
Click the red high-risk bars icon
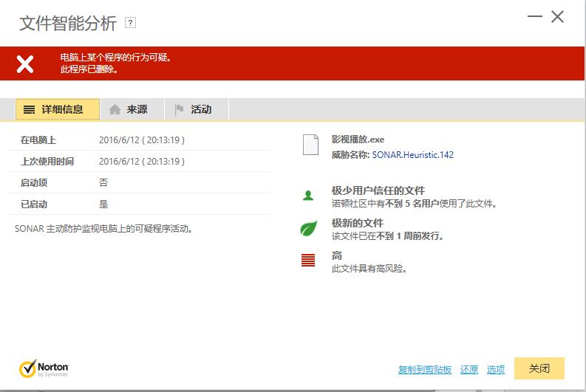308,260
